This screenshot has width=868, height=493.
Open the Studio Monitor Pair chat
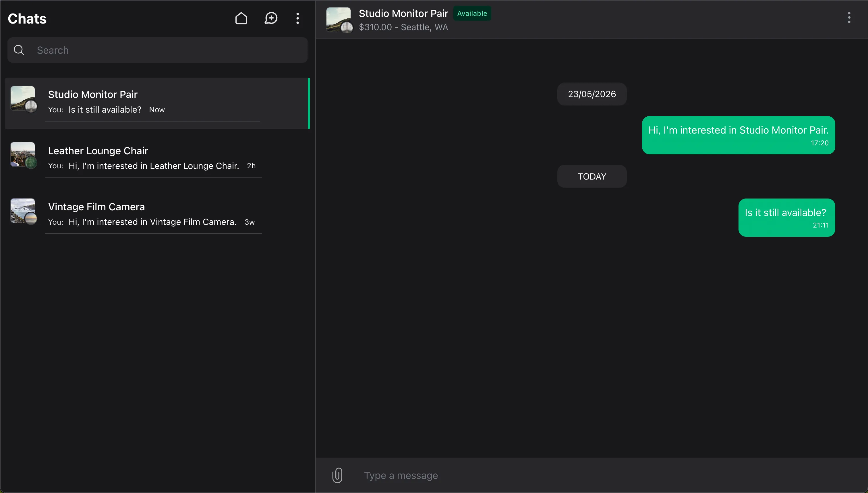[157, 103]
